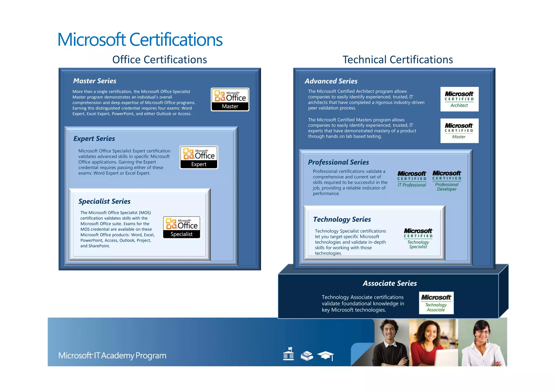
Task: Click the MOS certification description text
Action: click(117, 229)
